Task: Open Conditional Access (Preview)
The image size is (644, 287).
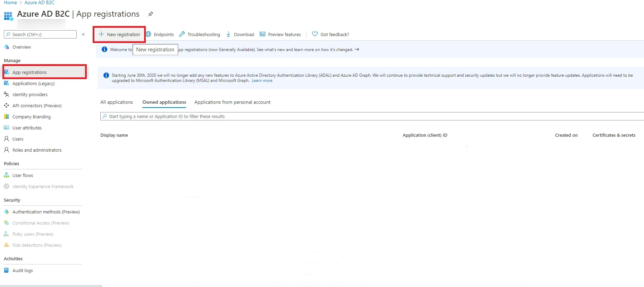Action: coord(41,223)
